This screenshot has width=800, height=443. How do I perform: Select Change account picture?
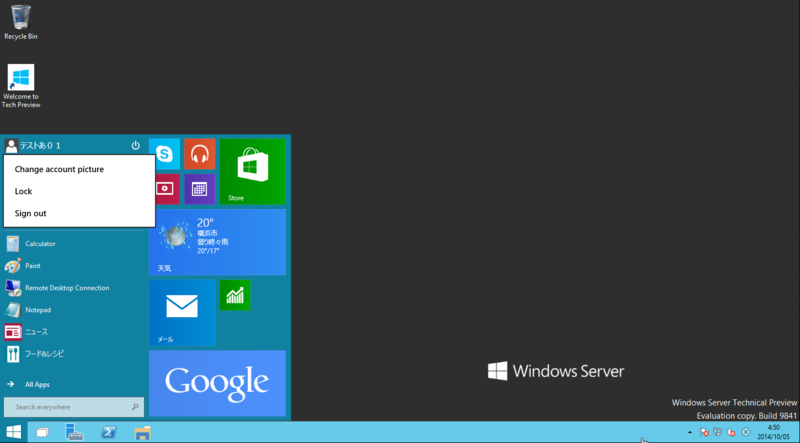pyautogui.click(x=79, y=169)
